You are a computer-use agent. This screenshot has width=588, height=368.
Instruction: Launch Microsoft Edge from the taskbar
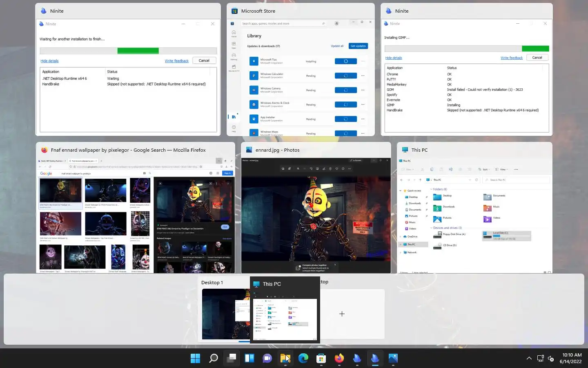click(303, 359)
